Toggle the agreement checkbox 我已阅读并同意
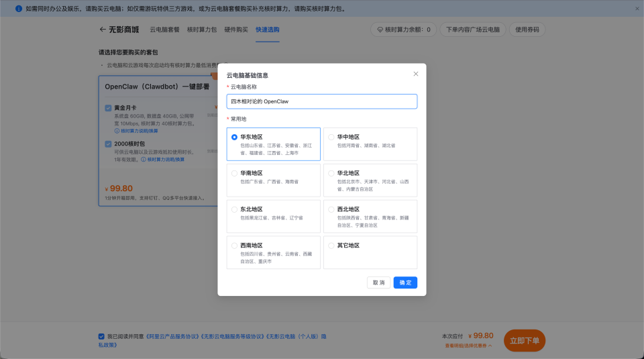Screen dimensions: 644x359 pos(101,336)
